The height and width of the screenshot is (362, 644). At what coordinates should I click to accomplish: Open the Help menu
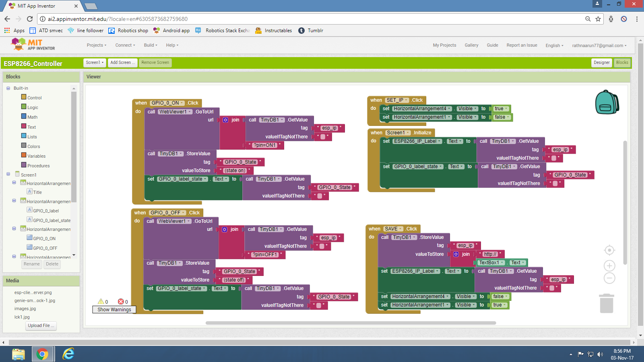[x=172, y=45]
